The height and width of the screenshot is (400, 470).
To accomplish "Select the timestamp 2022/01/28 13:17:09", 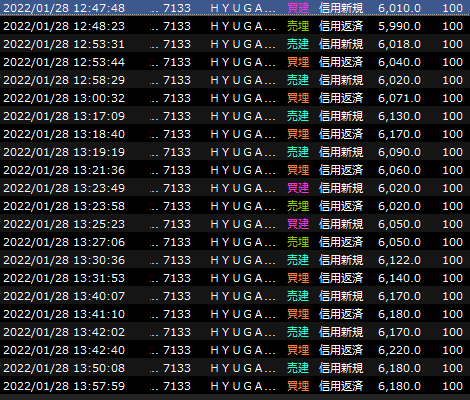I will coord(64,116).
